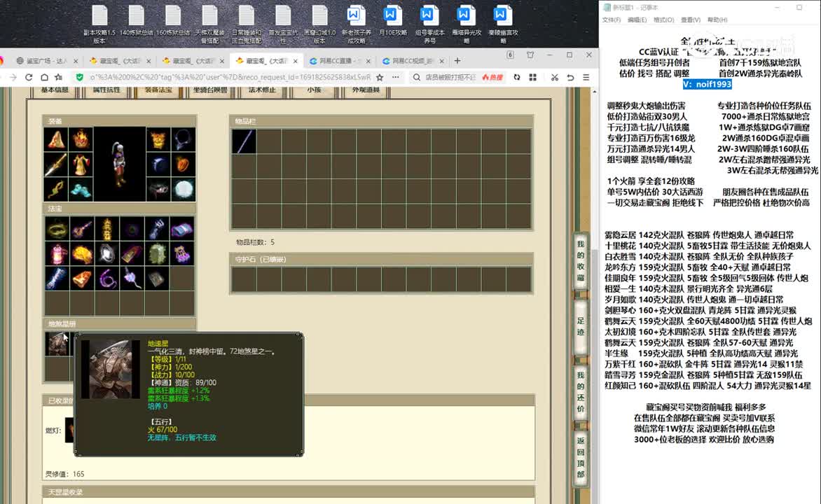Switch to the 鉴宝广场 browser tab

(46, 61)
